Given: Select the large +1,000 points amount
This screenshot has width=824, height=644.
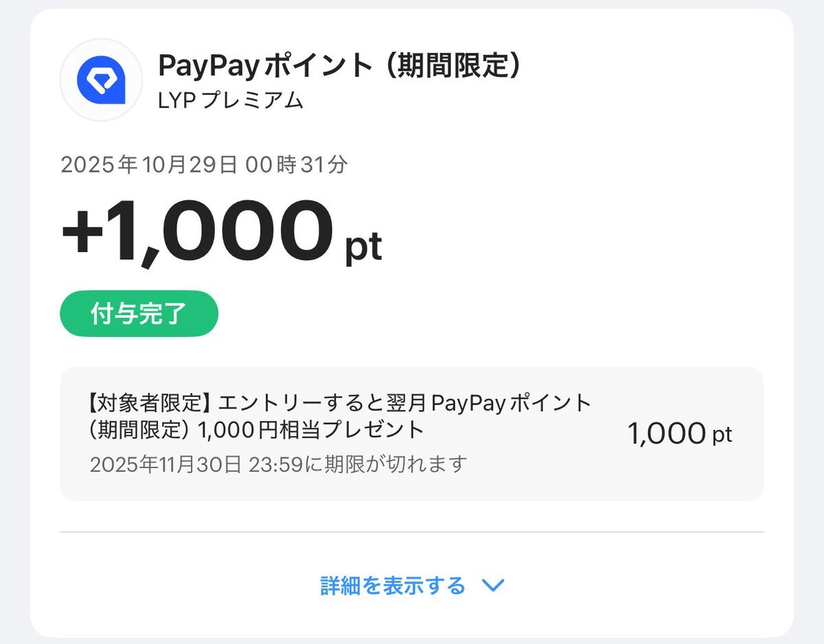Looking at the screenshot, I should [196, 233].
